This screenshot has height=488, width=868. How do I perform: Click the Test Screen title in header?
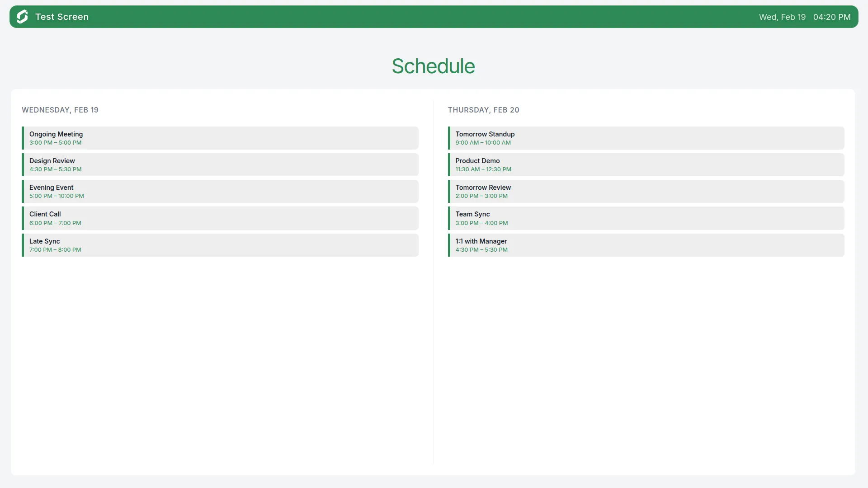[x=62, y=17]
